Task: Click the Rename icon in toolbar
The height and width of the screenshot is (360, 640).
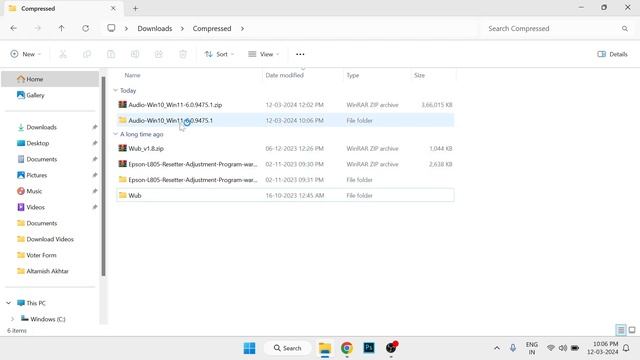Action: 135,54
